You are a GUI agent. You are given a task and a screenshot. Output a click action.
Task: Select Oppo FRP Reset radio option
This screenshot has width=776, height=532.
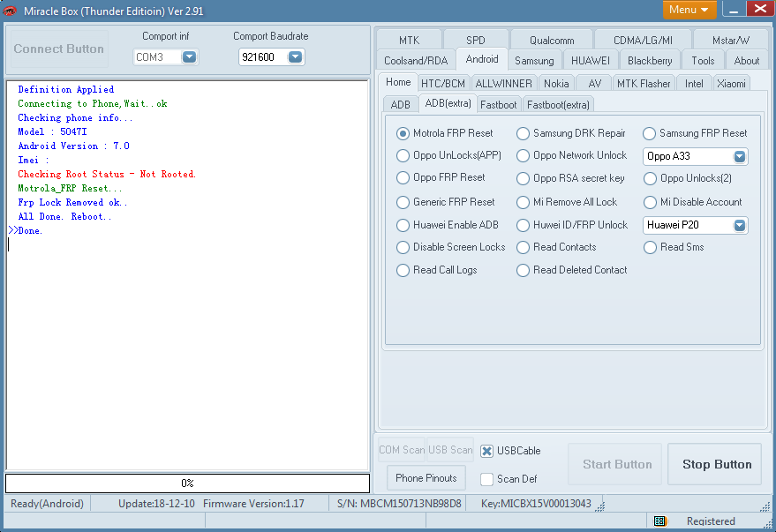(x=403, y=177)
